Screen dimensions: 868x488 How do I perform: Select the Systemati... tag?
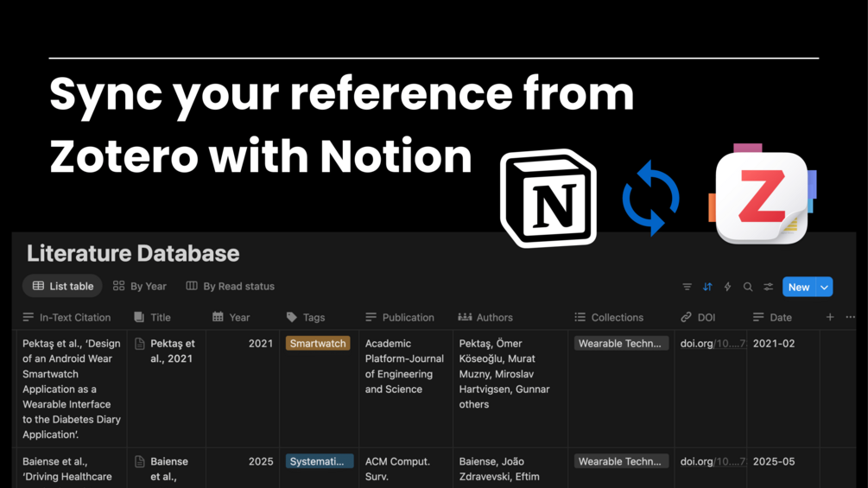[320, 461]
